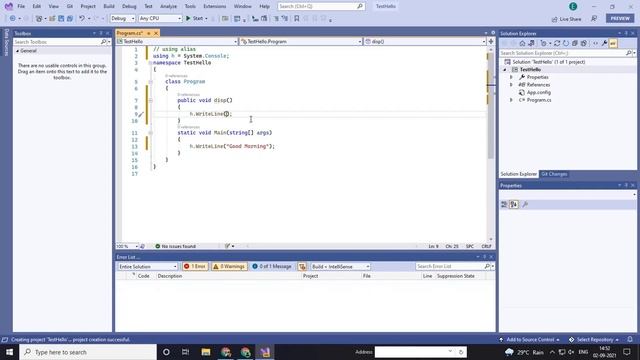
Task: Click the magnifier icon in Search Toolbox
Action: coord(103,42)
